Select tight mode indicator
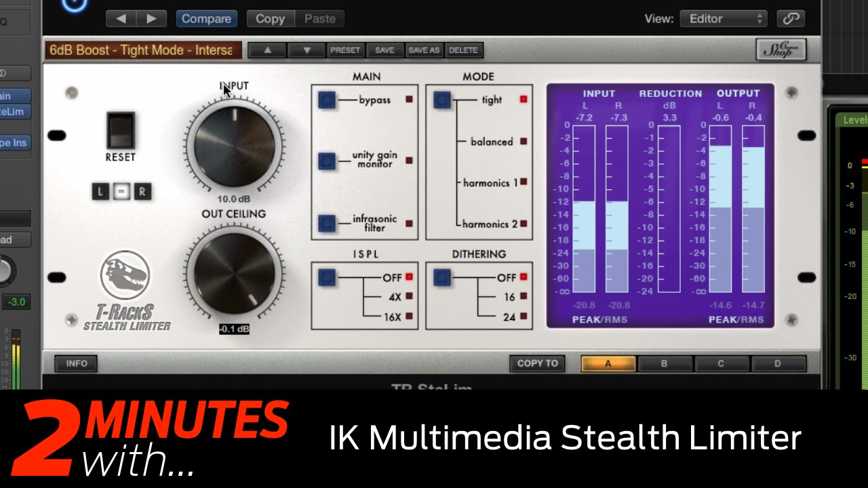Image resolution: width=868 pixels, height=488 pixels. coord(524,100)
